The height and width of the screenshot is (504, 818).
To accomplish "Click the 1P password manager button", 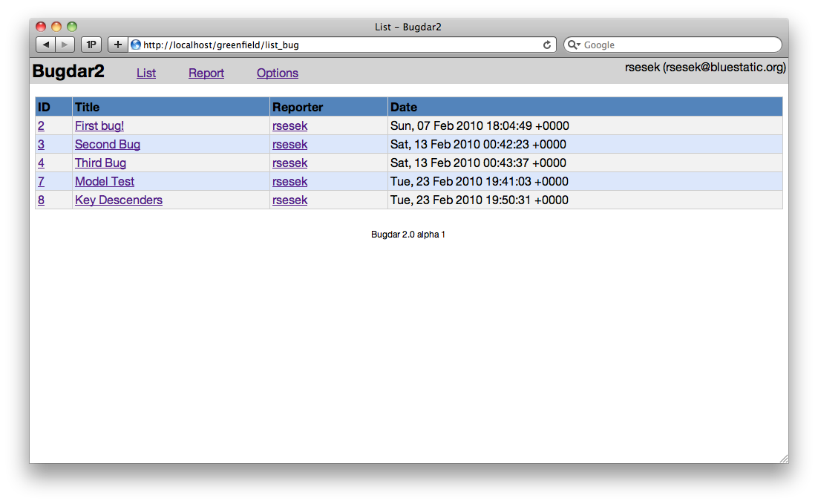I will [x=91, y=45].
